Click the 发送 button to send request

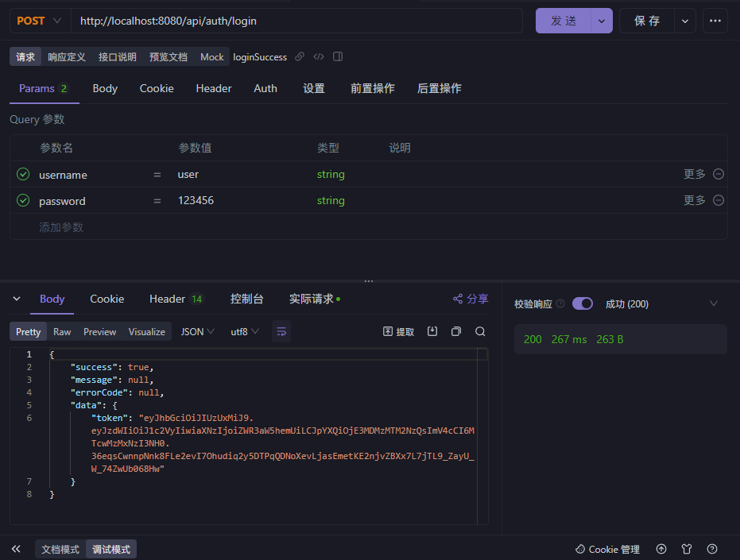coord(564,21)
